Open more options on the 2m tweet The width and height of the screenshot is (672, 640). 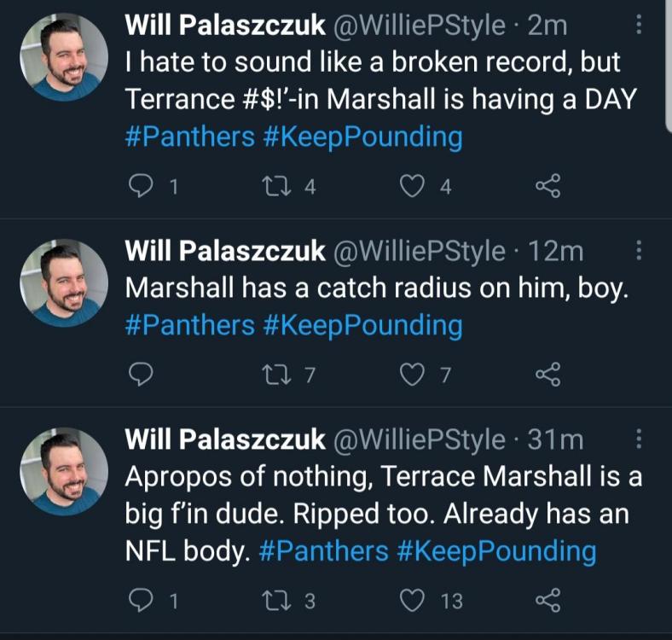[x=640, y=27]
